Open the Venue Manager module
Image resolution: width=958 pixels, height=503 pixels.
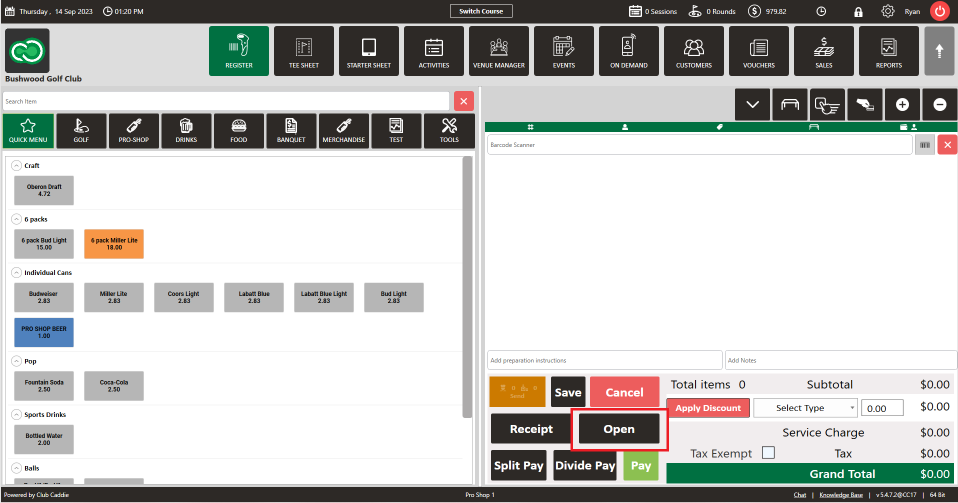tap(499, 50)
